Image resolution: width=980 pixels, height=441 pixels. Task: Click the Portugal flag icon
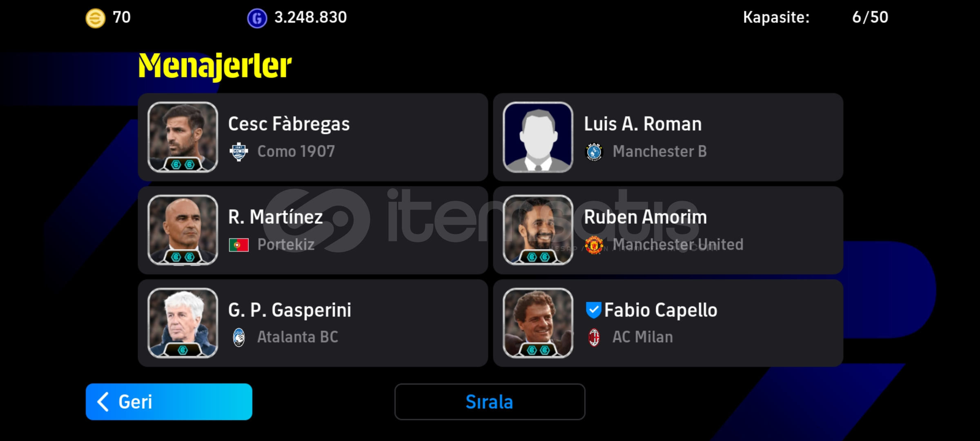click(239, 245)
